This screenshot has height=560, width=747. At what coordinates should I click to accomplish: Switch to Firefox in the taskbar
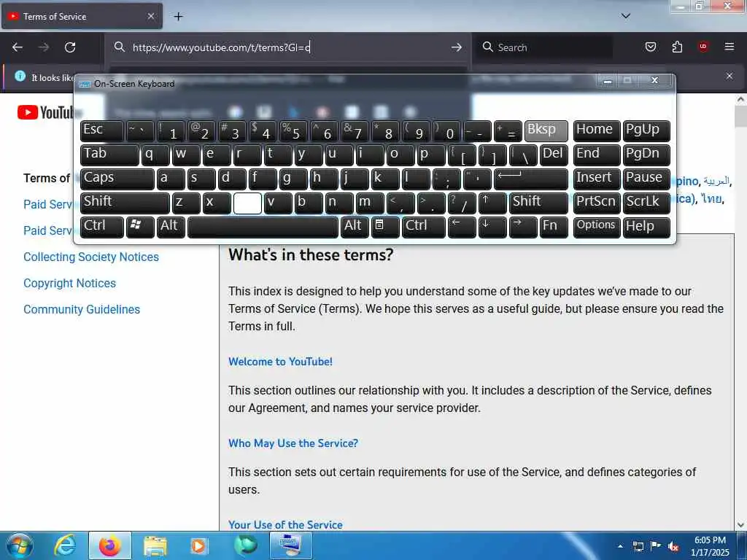tap(110, 545)
